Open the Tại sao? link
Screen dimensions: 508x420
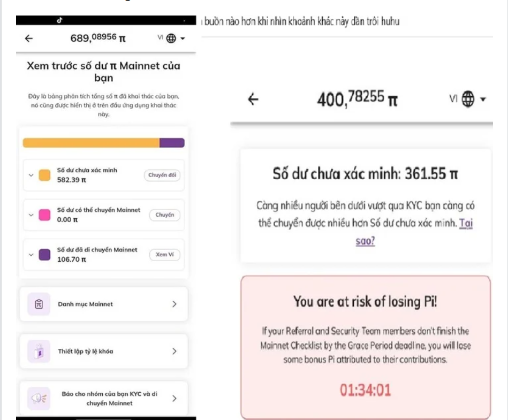(x=414, y=232)
